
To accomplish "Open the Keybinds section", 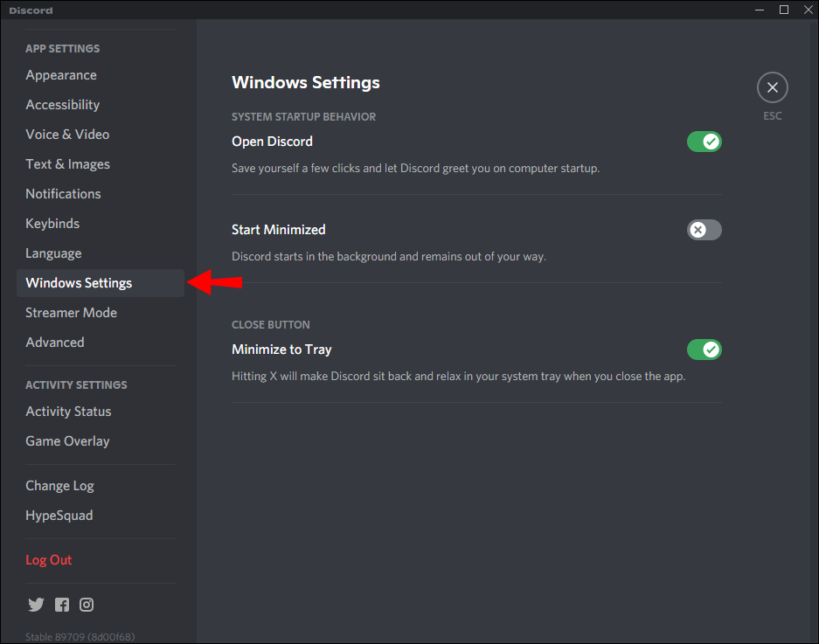I will click(x=52, y=224).
